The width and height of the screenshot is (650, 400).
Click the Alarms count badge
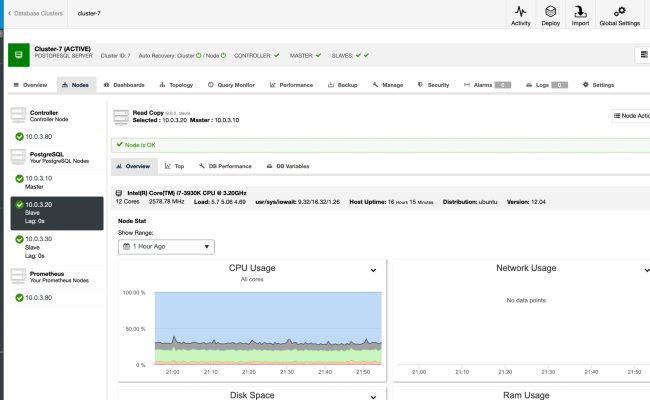click(503, 85)
